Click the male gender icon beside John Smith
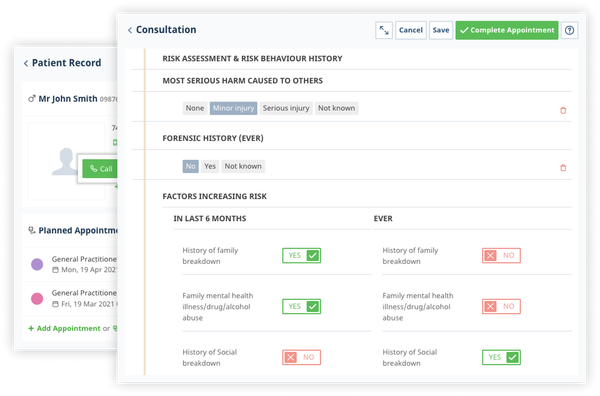600x396 pixels. [x=32, y=99]
